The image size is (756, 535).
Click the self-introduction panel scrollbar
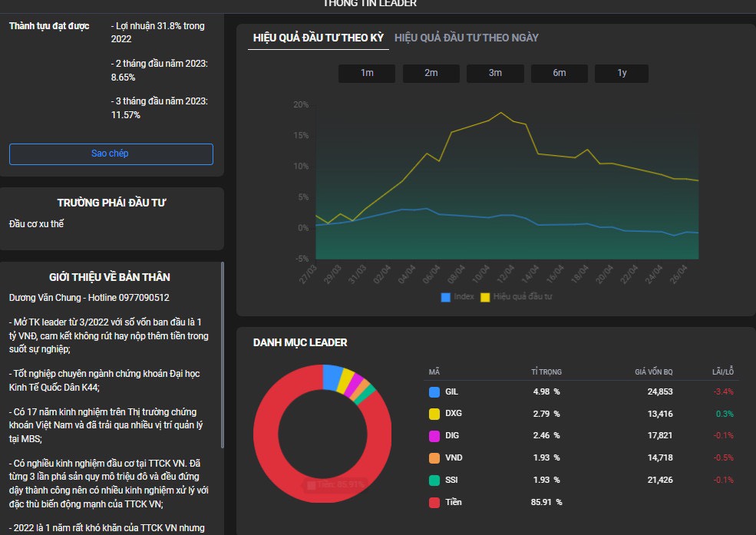coord(223,355)
